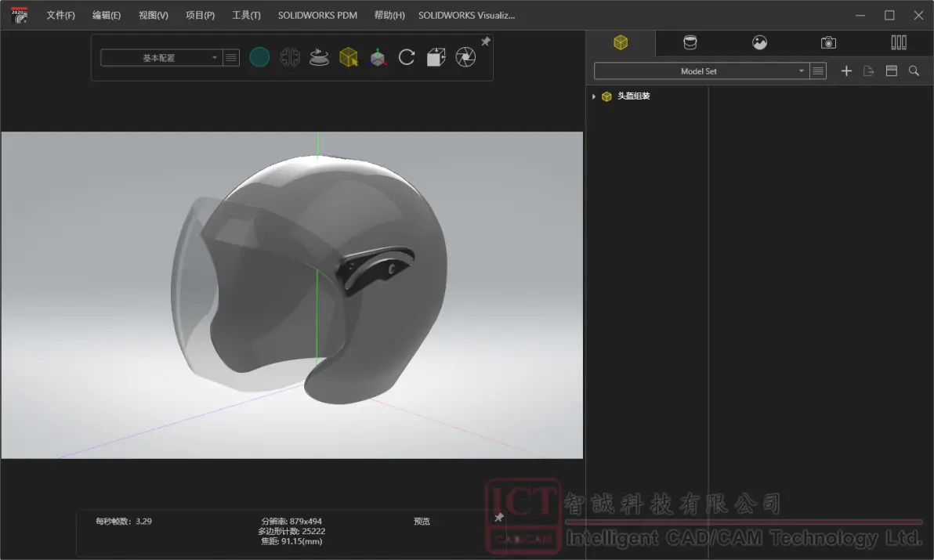Open the render output aperture tool

point(465,58)
